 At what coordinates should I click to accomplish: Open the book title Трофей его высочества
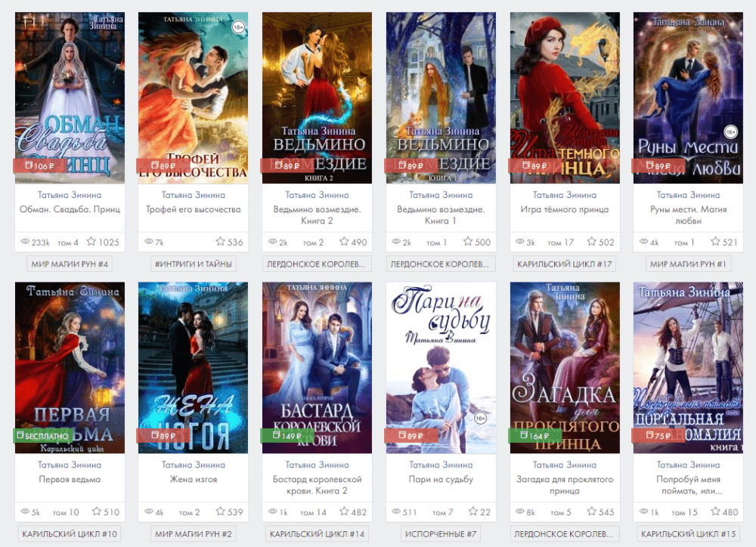pyautogui.click(x=194, y=209)
